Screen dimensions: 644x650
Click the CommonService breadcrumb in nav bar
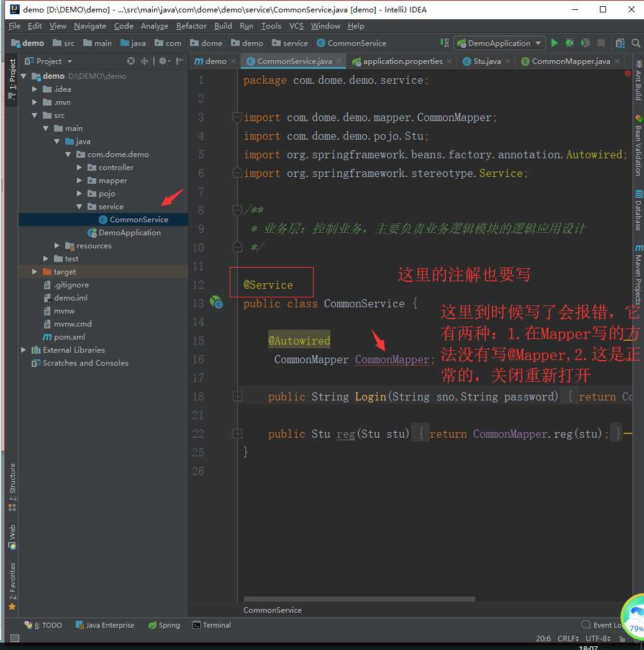352,43
